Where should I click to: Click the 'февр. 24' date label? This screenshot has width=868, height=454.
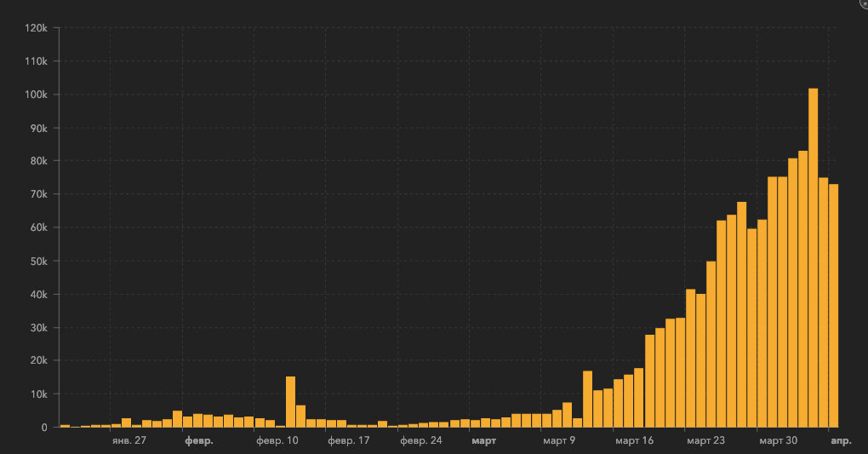420,440
